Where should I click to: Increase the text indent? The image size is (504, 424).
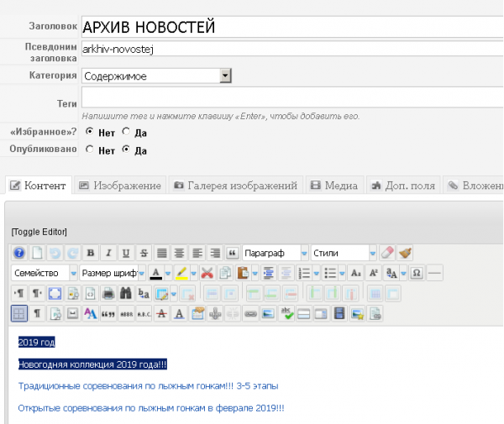point(269,274)
